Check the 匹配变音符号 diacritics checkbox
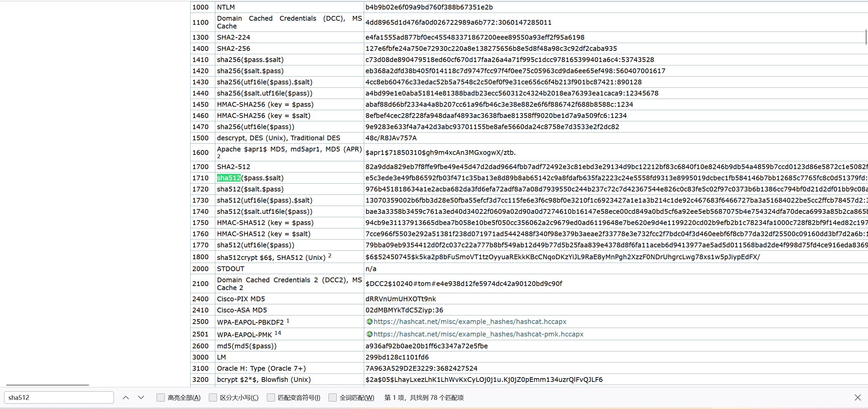This screenshot has height=409, width=868. pyautogui.click(x=271, y=397)
